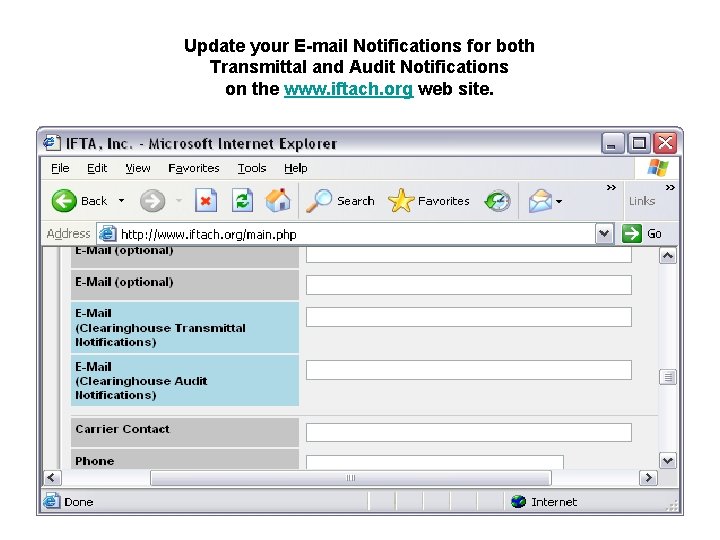
Task: Click the Phone input field
Action: [x=435, y=462]
